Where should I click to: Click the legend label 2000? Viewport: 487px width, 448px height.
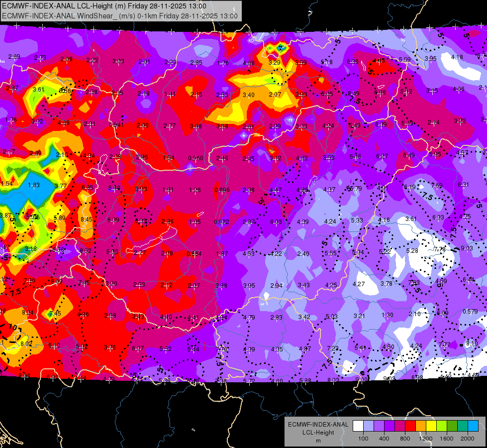point(468,439)
